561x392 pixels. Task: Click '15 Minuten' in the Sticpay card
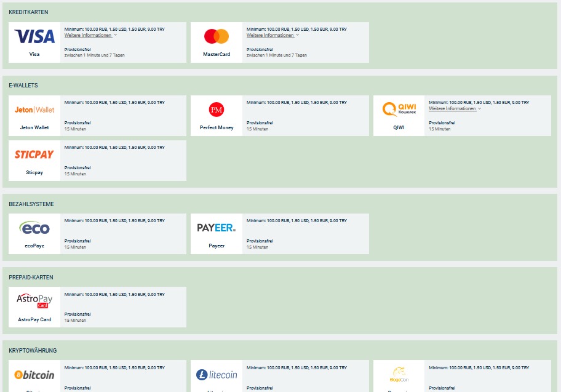click(75, 174)
